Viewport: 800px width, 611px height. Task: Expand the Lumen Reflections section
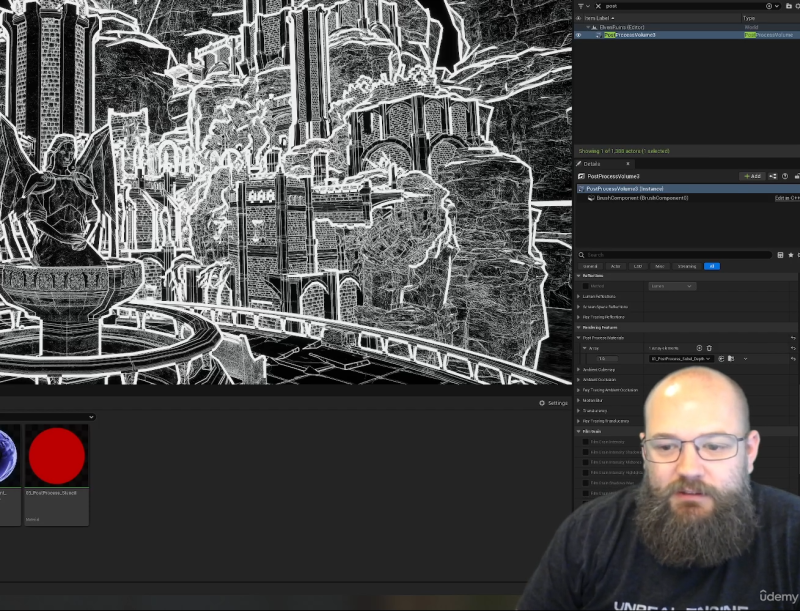pos(578,296)
